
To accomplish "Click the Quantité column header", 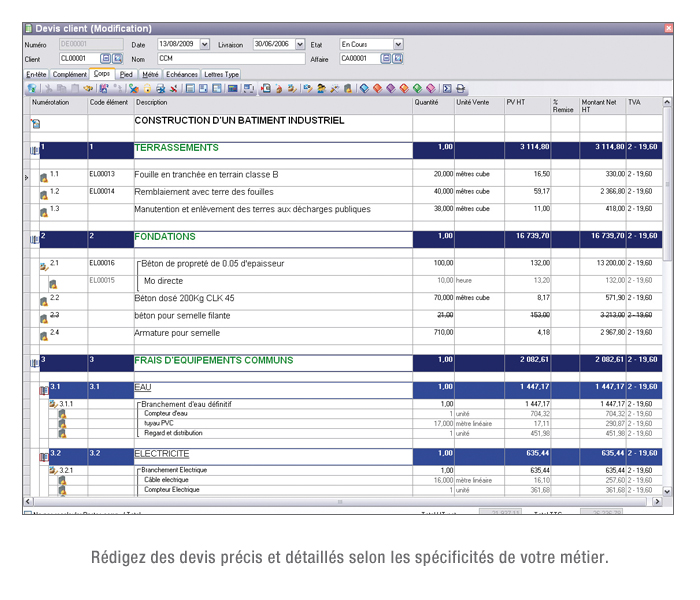I will coord(427,102).
